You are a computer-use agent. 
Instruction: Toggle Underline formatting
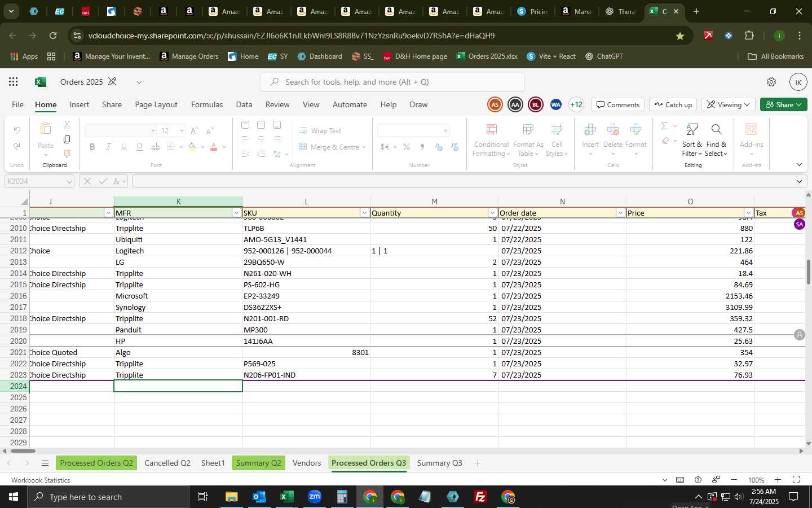pyautogui.click(x=124, y=147)
